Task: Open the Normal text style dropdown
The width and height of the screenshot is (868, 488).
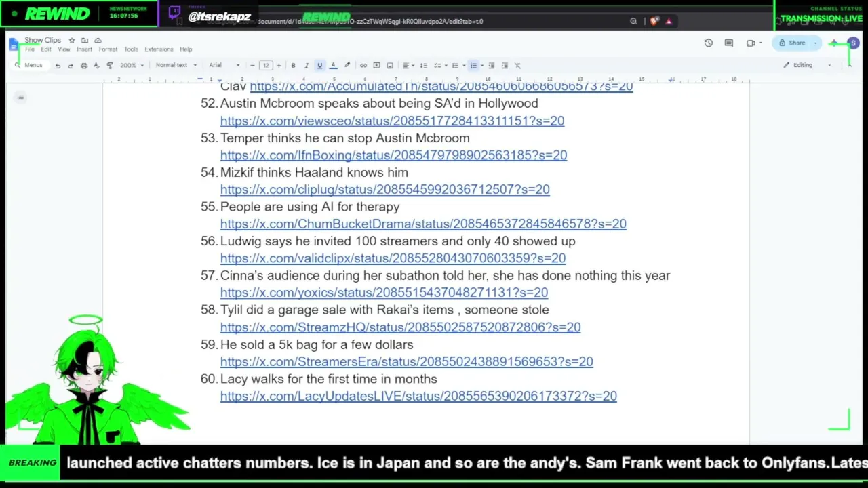Action: pyautogui.click(x=176, y=66)
